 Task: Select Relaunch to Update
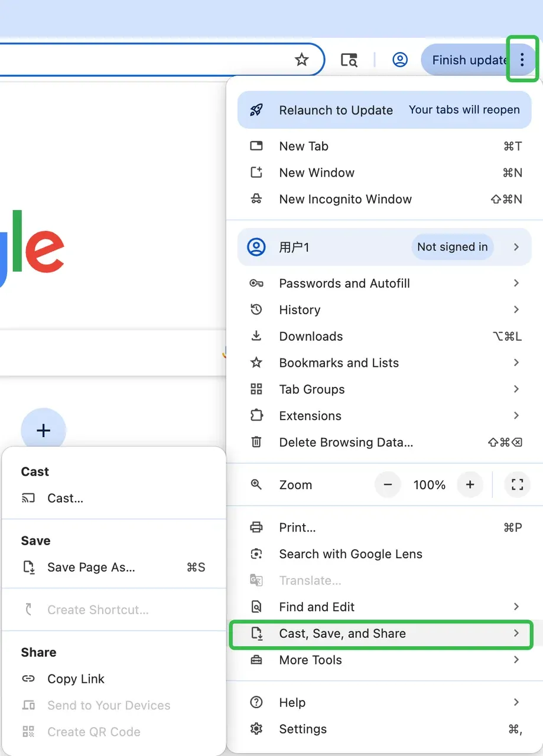click(385, 110)
